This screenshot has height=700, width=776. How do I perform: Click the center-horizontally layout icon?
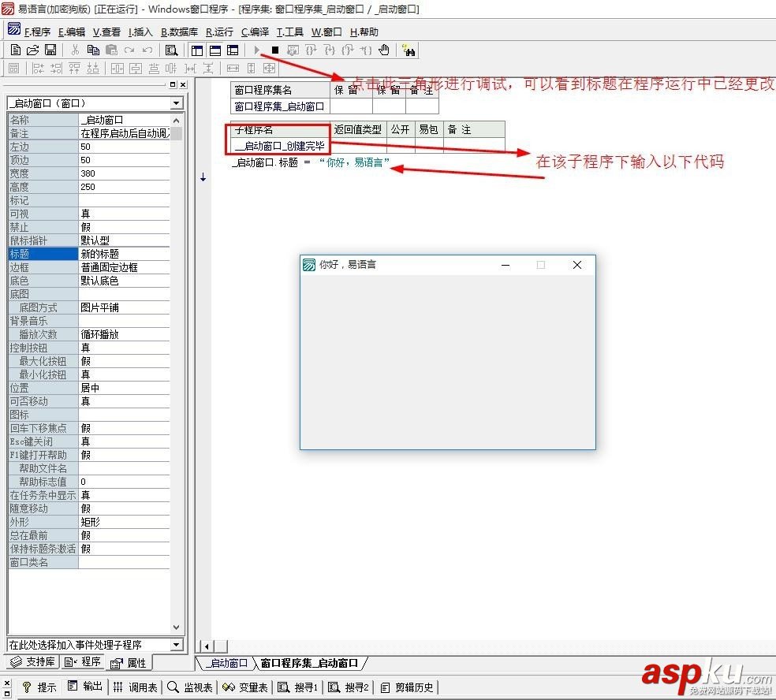(118, 69)
